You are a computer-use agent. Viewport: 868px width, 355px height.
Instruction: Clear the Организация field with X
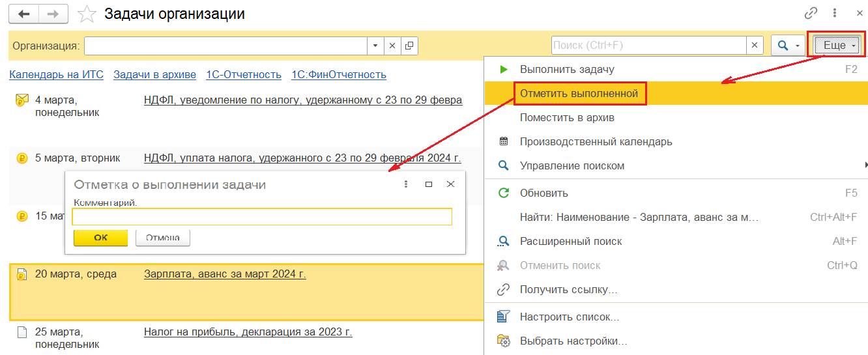tap(392, 46)
